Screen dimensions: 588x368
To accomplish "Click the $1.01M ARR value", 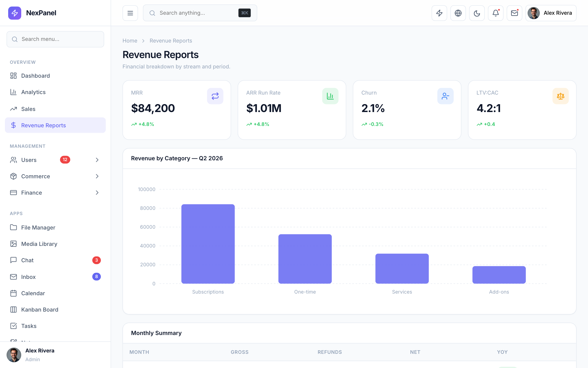I will coord(264,108).
